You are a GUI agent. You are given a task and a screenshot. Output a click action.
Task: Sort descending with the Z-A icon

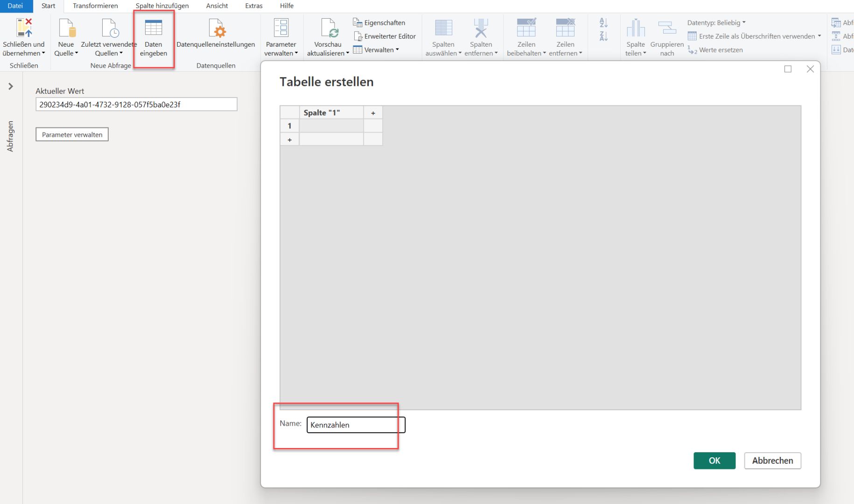pyautogui.click(x=603, y=36)
